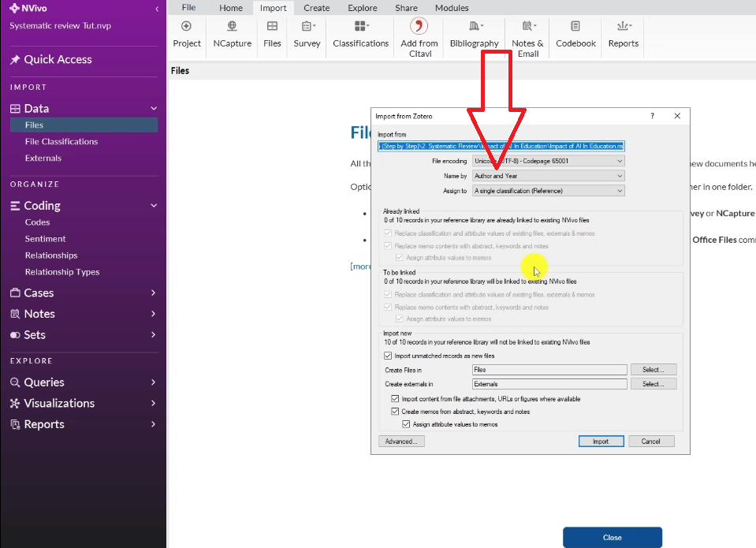This screenshot has width=756, height=548.
Task: Open the Reports ribbon icon
Action: point(624,26)
